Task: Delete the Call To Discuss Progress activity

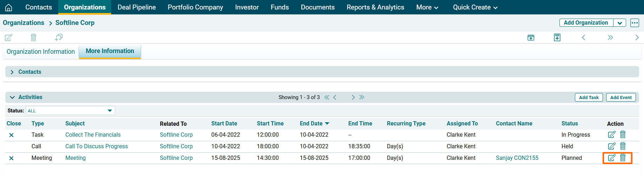Action: point(623,146)
